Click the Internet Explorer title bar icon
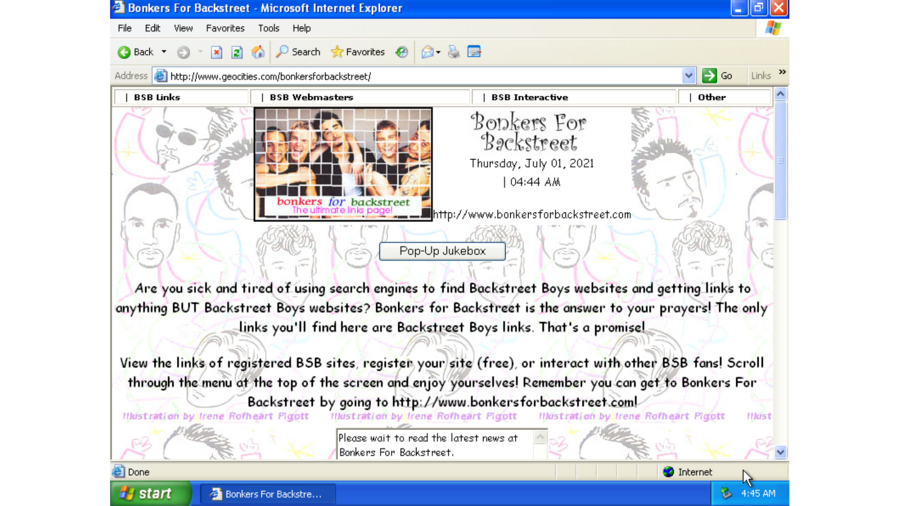The width and height of the screenshot is (900, 506). coord(118,8)
